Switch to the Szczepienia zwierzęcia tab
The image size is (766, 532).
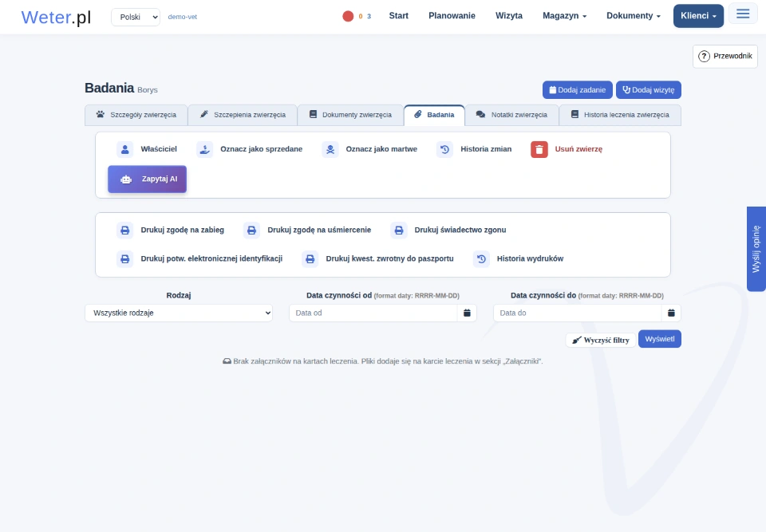click(243, 115)
